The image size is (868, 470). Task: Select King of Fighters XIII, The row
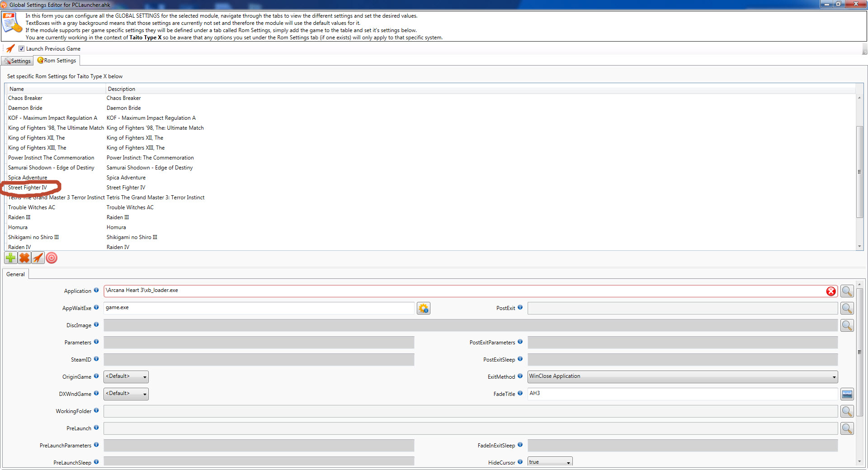[430, 148]
